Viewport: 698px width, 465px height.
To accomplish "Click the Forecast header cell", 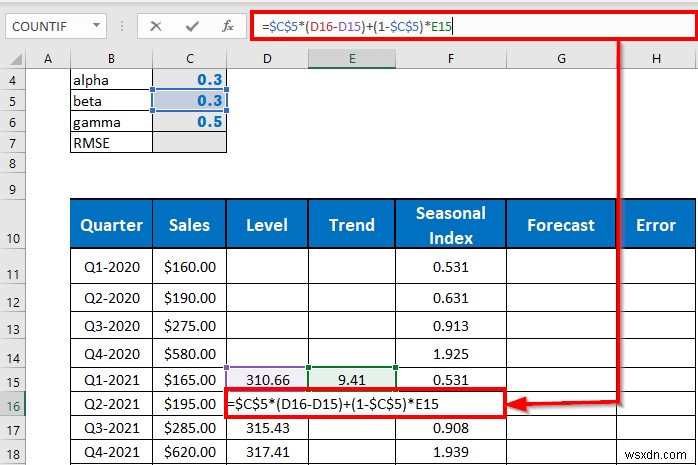I will tap(561, 224).
